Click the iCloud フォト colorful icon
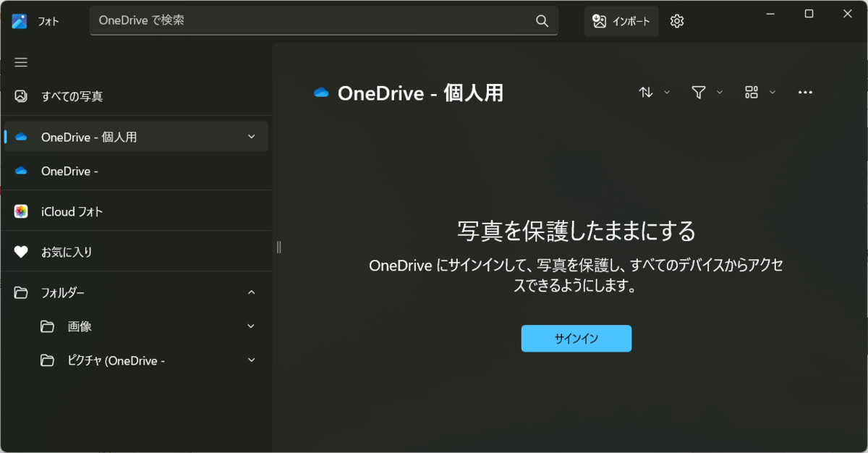This screenshot has height=453, width=868. click(x=21, y=212)
